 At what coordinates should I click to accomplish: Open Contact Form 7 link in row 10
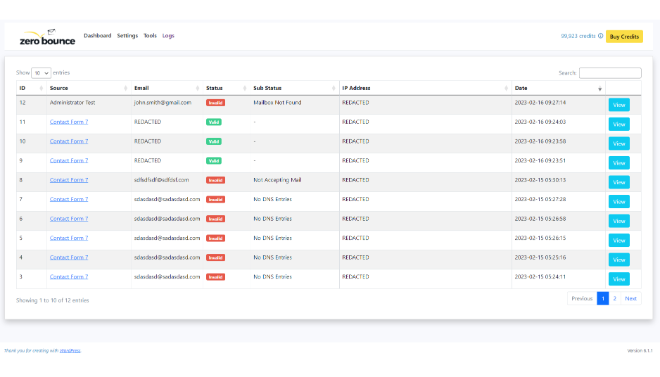click(69, 141)
